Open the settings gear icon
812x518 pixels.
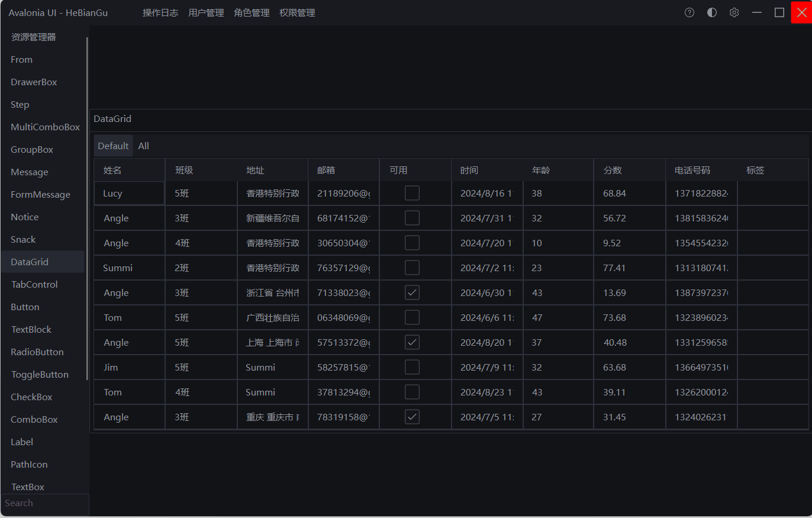click(734, 12)
